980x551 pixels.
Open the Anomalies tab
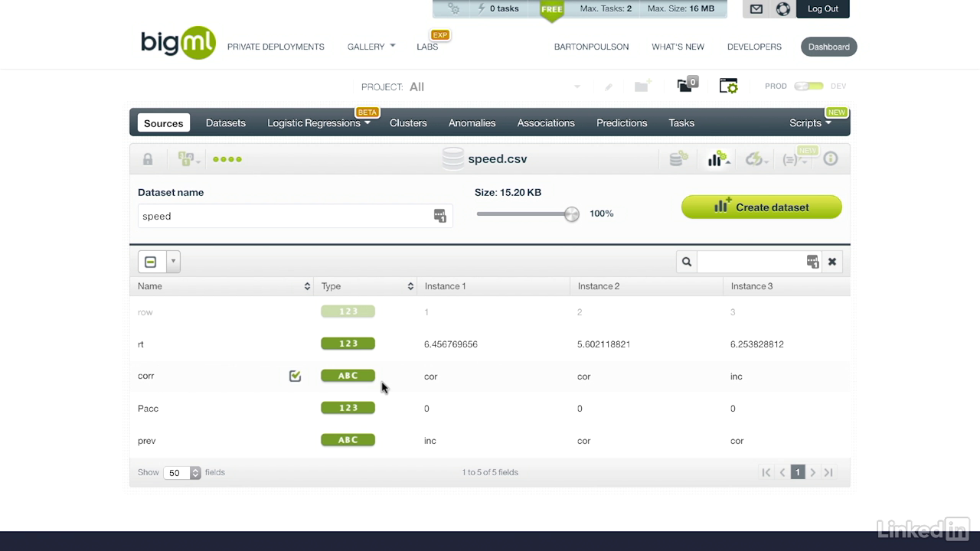pos(472,122)
